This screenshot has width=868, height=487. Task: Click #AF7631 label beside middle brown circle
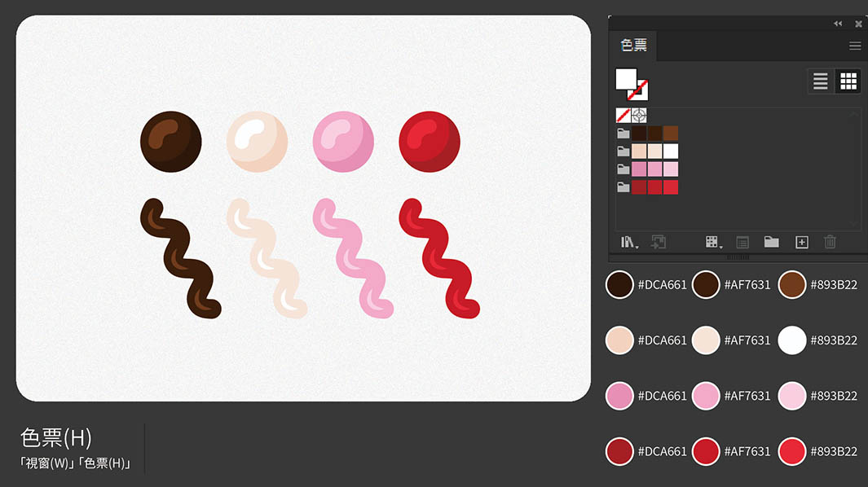point(747,284)
